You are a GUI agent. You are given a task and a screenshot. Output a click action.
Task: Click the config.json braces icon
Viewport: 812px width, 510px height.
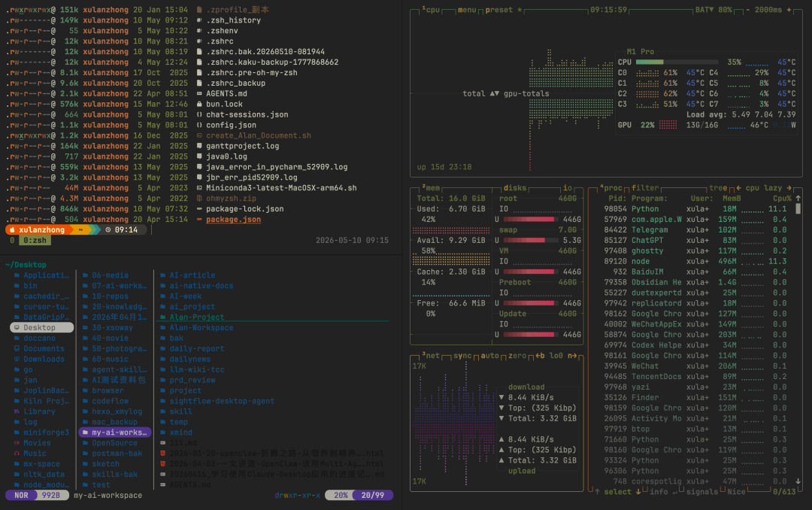pyautogui.click(x=199, y=125)
